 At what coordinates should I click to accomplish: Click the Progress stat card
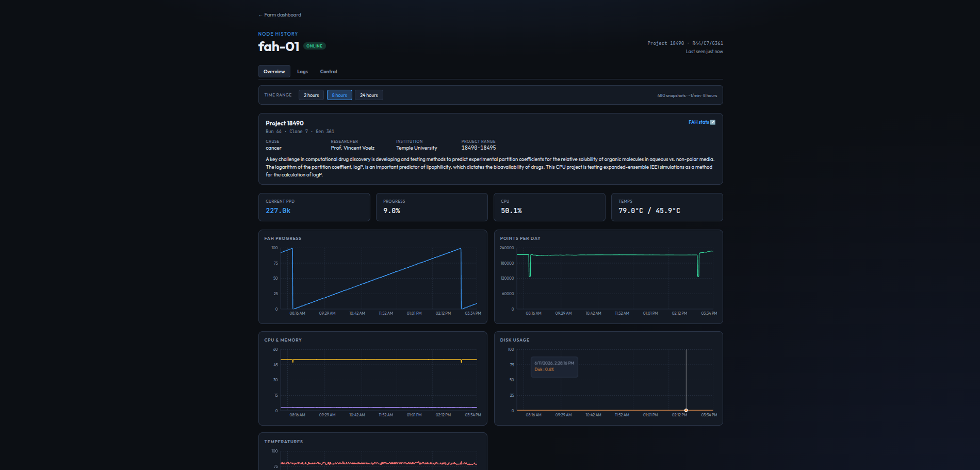(432, 207)
